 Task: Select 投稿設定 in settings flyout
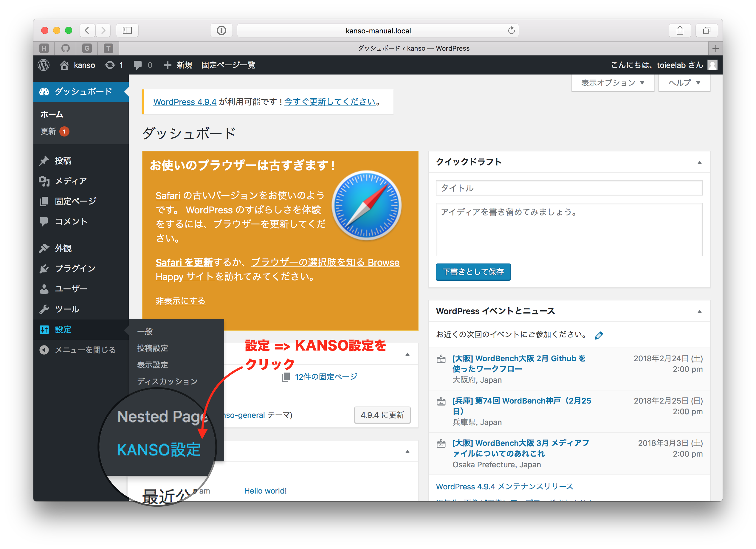[x=152, y=348]
